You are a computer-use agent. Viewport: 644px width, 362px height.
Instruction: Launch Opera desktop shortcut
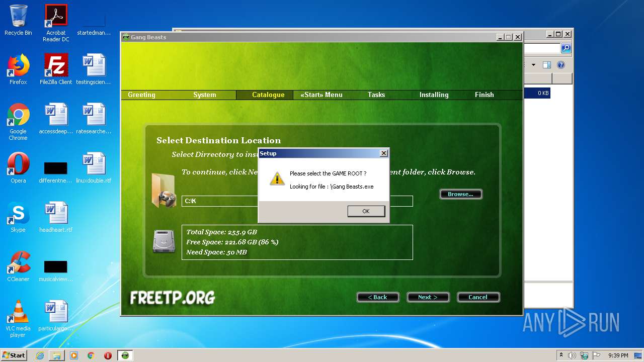click(18, 168)
